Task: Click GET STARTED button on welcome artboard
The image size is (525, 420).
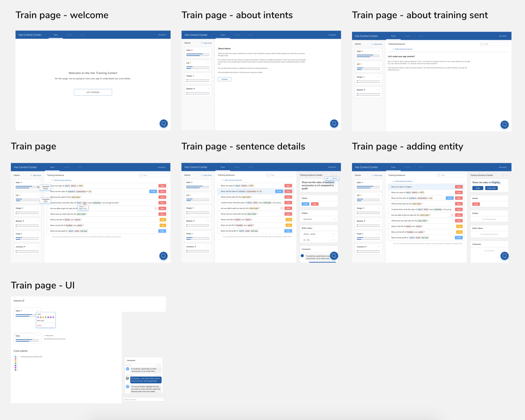Action: tap(93, 92)
